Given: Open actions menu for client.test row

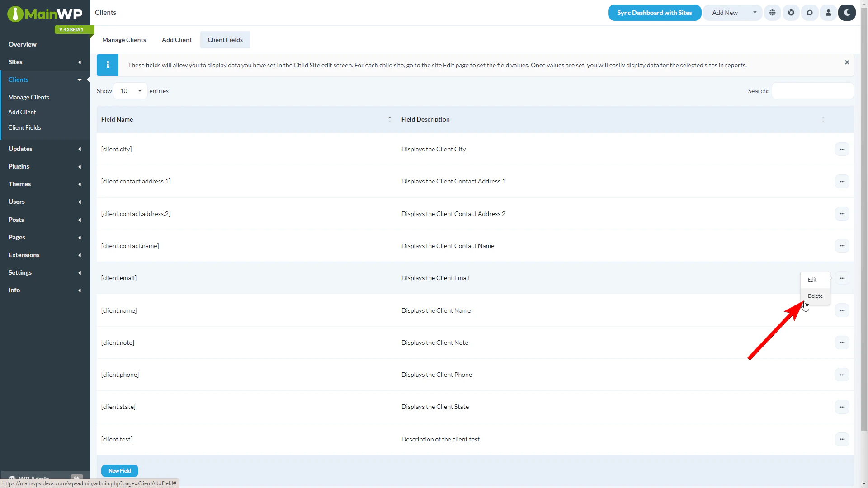Looking at the screenshot, I should click(842, 439).
